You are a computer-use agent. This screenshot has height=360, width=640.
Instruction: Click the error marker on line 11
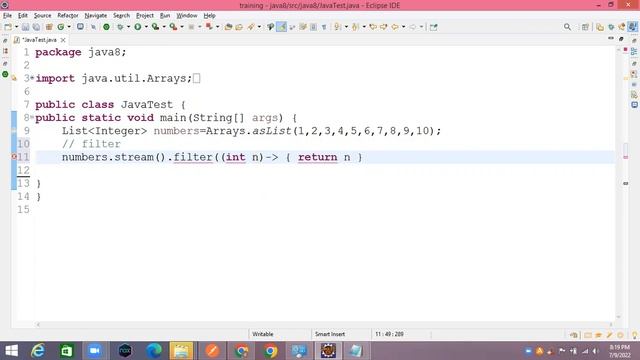[14, 157]
